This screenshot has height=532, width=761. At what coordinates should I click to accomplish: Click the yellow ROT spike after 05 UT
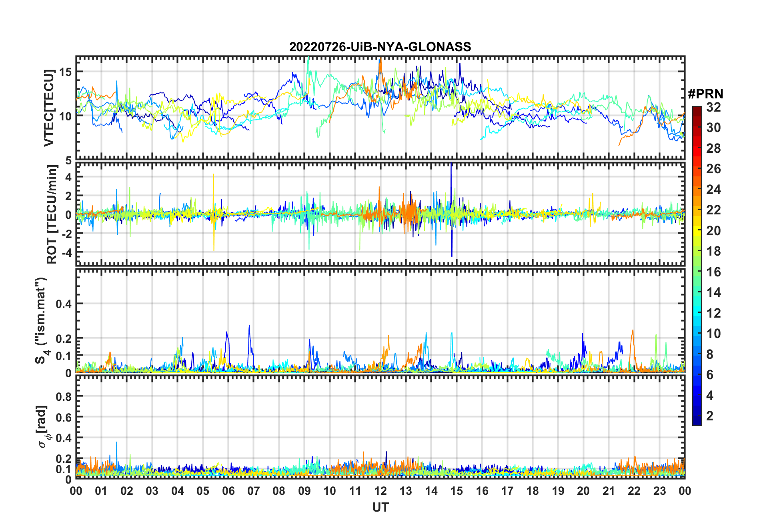214,212
